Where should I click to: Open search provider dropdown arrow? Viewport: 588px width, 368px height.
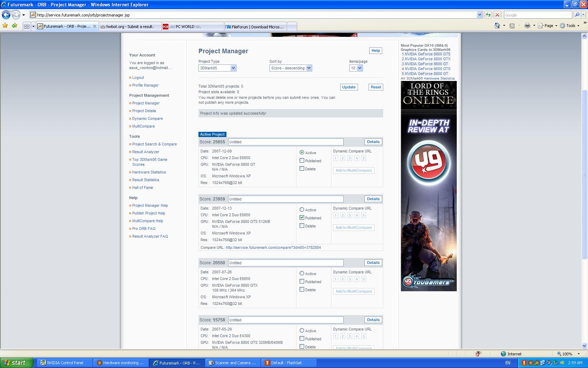584,15
